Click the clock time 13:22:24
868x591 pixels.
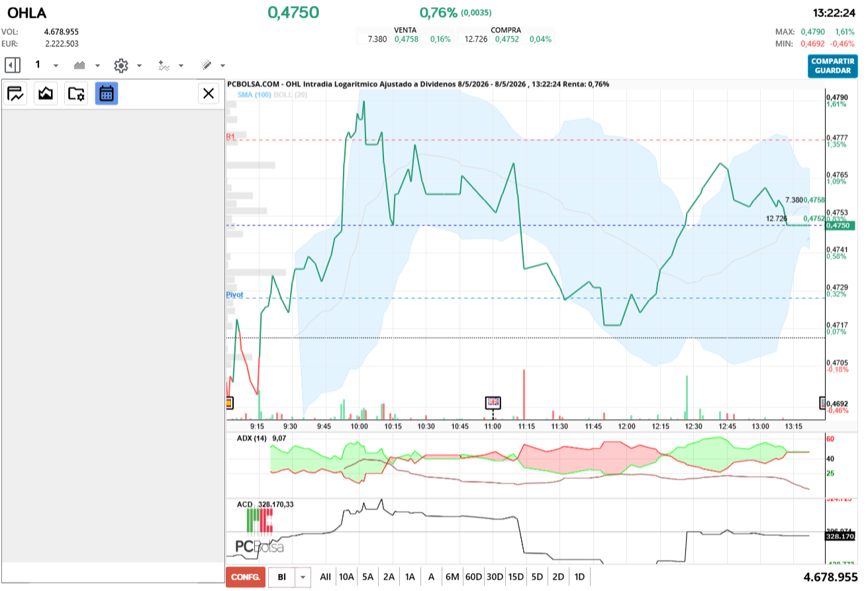pos(835,13)
